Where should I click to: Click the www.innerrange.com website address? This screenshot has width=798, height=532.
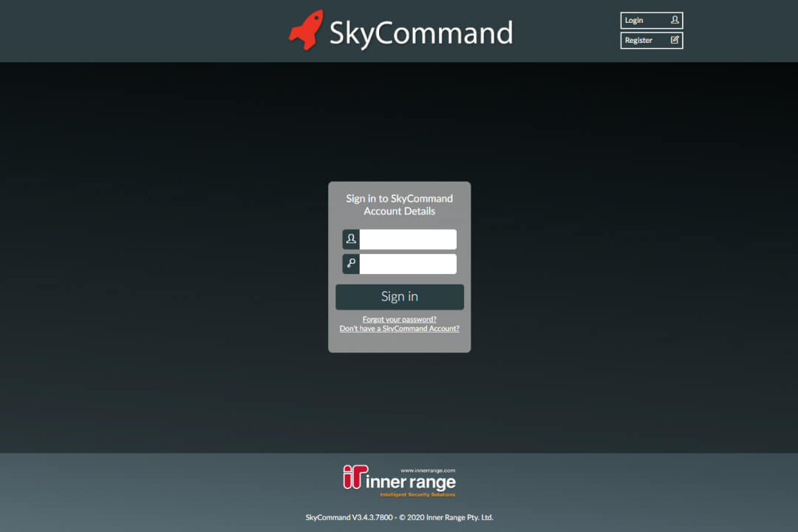[x=428, y=470]
